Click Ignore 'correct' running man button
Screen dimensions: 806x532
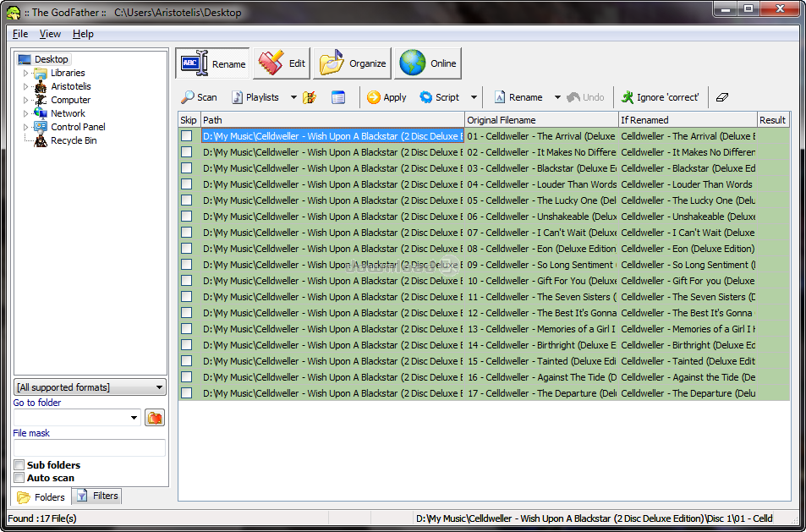coord(661,97)
